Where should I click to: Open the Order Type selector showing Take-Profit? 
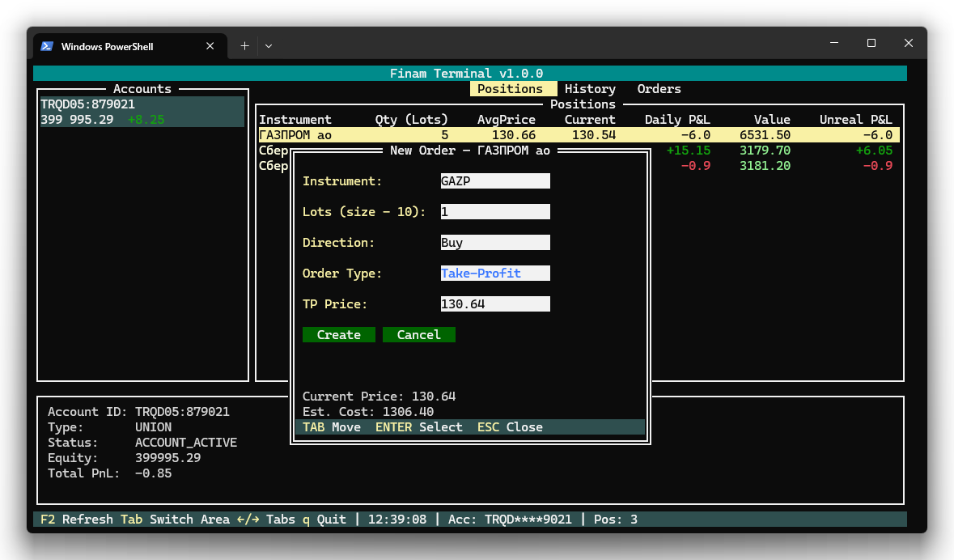(x=494, y=274)
